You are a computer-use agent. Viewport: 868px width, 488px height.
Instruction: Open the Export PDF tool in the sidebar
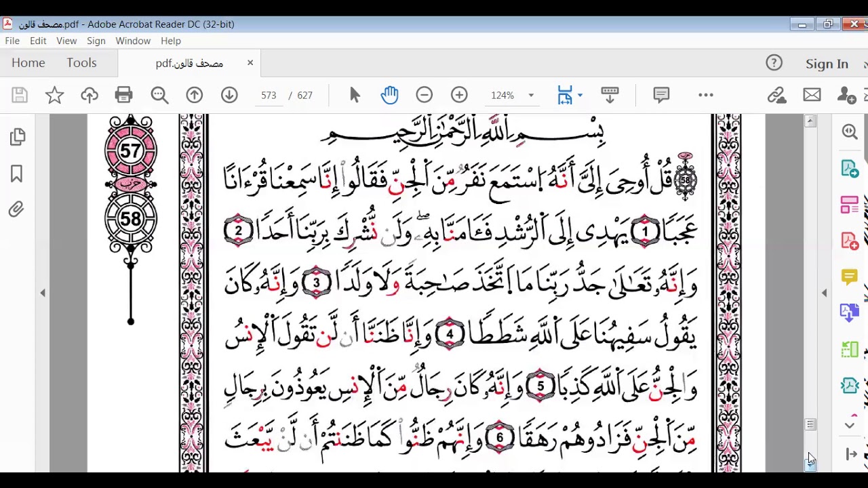[x=850, y=169]
